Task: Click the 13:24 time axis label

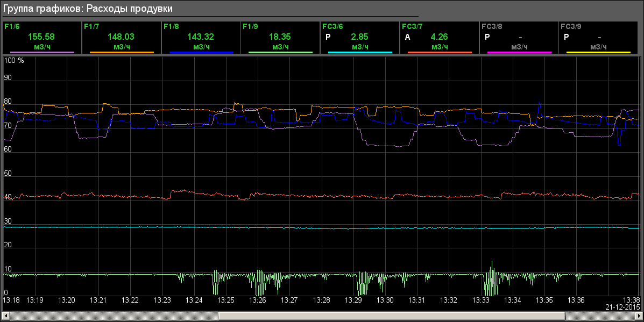Action: pyautogui.click(x=194, y=300)
